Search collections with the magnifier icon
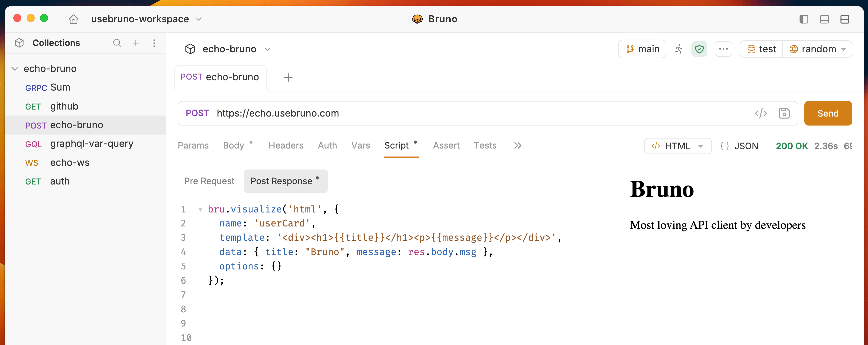868x345 pixels. (117, 43)
